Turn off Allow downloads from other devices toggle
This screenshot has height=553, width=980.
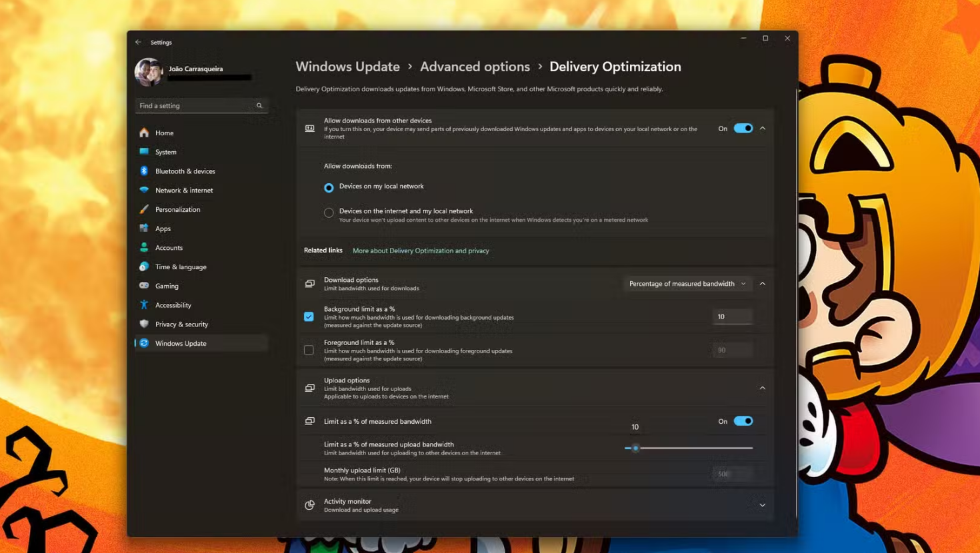click(743, 128)
